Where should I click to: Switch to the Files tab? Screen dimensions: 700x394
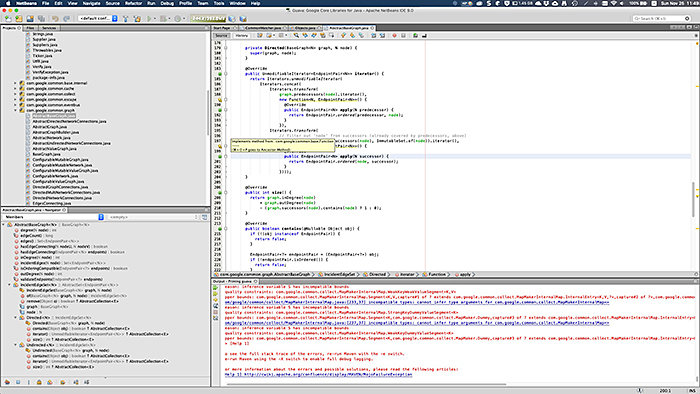[30, 28]
